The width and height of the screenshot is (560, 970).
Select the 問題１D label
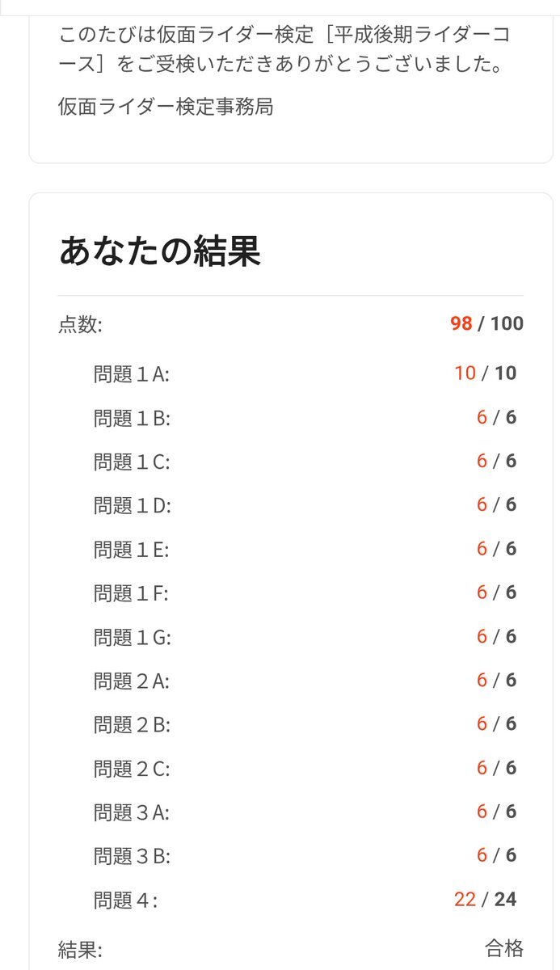[x=133, y=506]
